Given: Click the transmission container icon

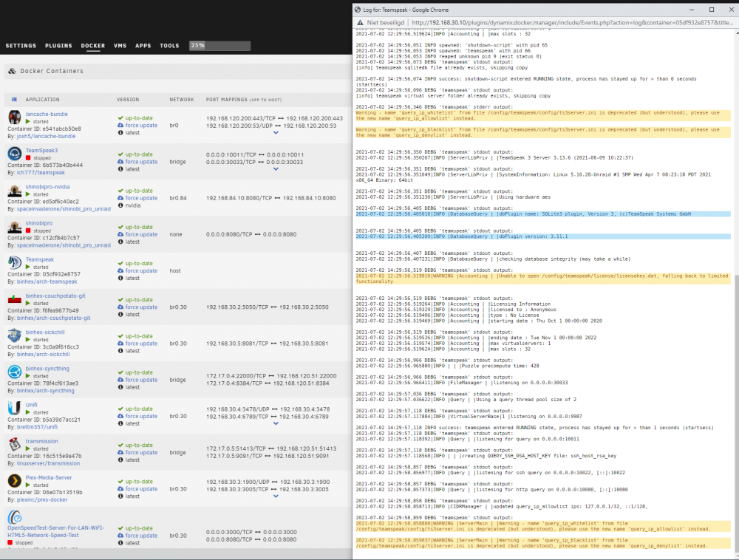Looking at the screenshot, I should (15, 444).
